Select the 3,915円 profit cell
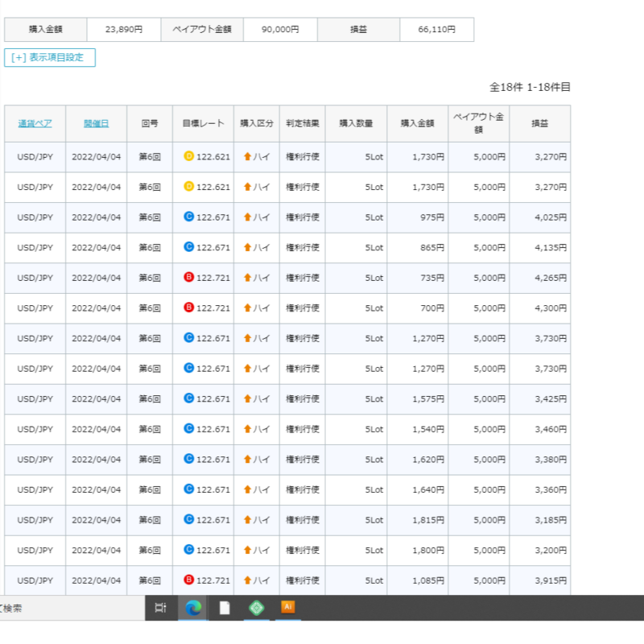This screenshot has height=644, width=644. tap(539, 580)
